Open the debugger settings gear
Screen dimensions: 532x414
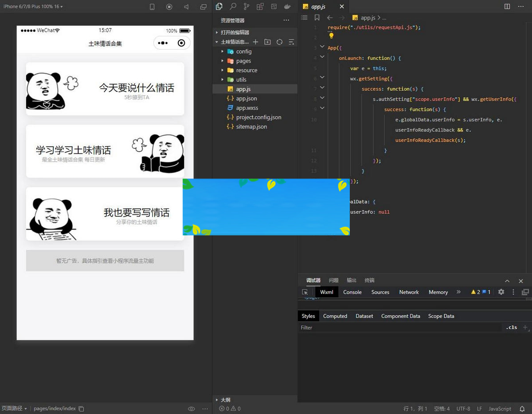click(501, 292)
